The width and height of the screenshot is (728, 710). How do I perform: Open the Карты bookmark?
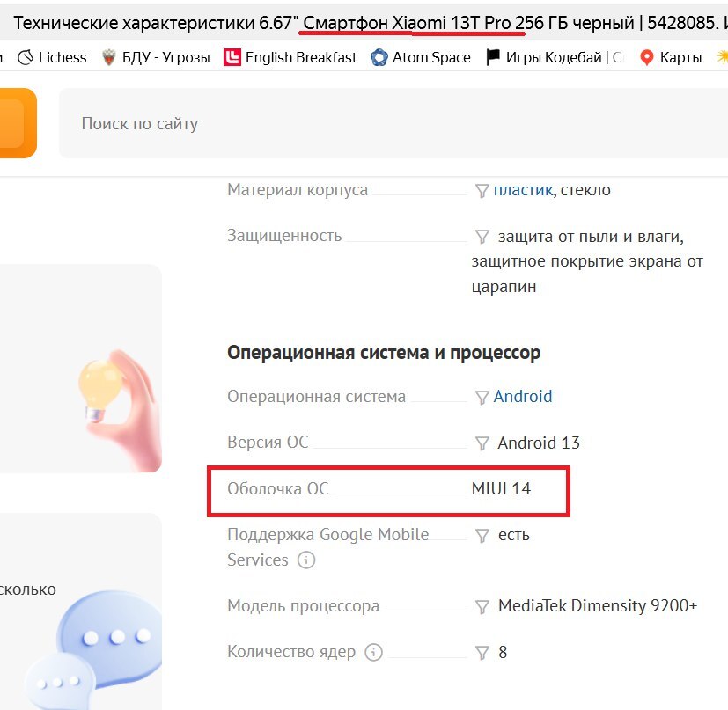(671, 57)
